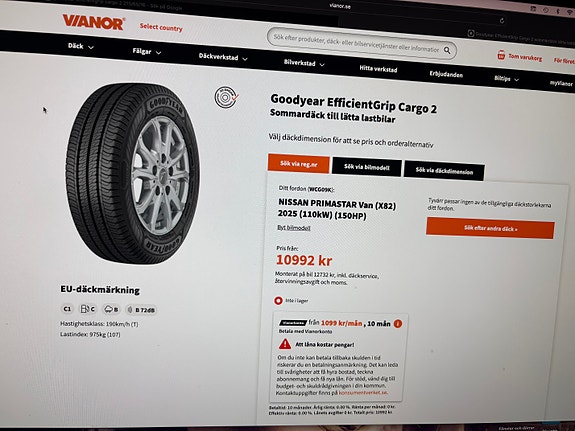Viewport: 575px width, 431px height.
Task: Click the Vianor logo
Action: coord(94,22)
